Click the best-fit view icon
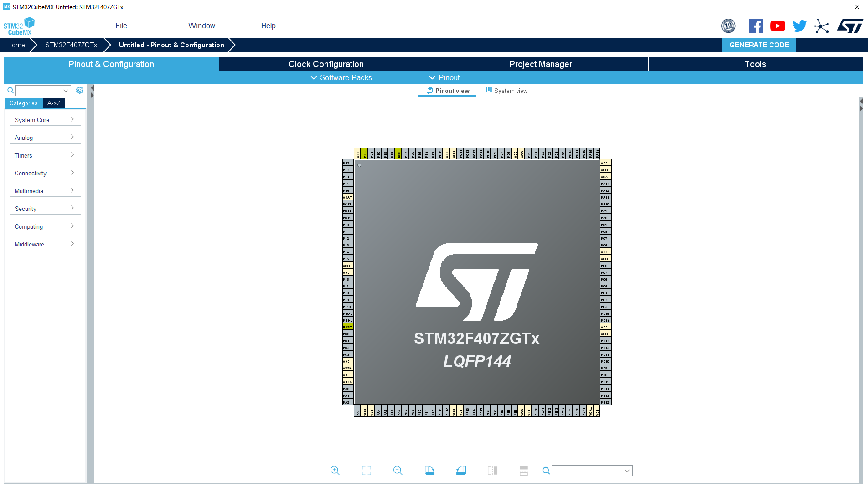The image size is (868, 487). click(367, 471)
